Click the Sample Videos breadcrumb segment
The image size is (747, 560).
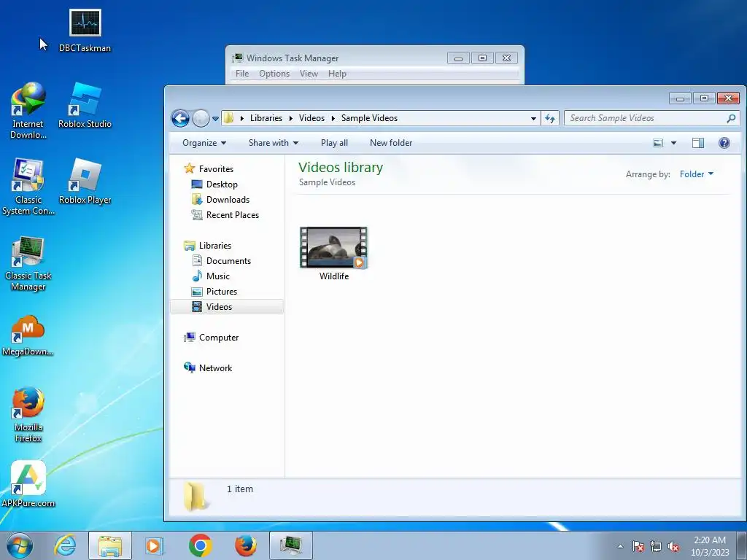click(x=369, y=118)
